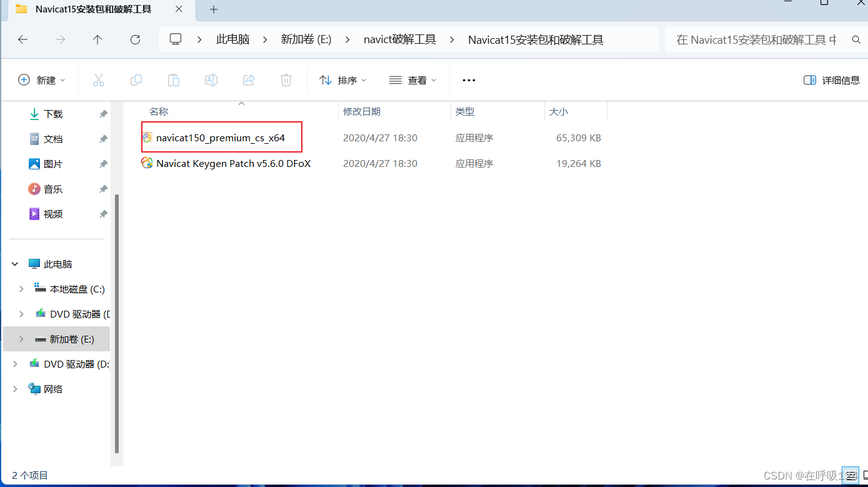The height and width of the screenshot is (487, 868).
Task: Sort by the 类型 column header
Action: (x=465, y=111)
